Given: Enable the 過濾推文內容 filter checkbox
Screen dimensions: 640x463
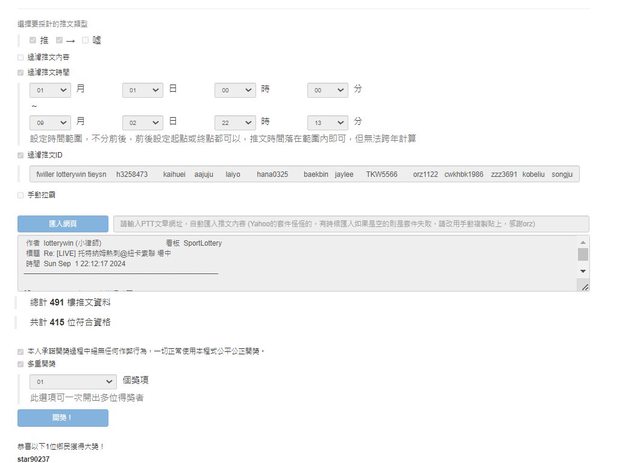Looking at the screenshot, I should 21,57.
